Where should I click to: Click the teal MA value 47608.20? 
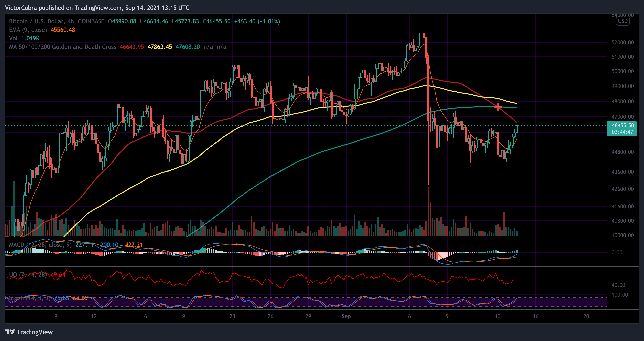point(188,47)
